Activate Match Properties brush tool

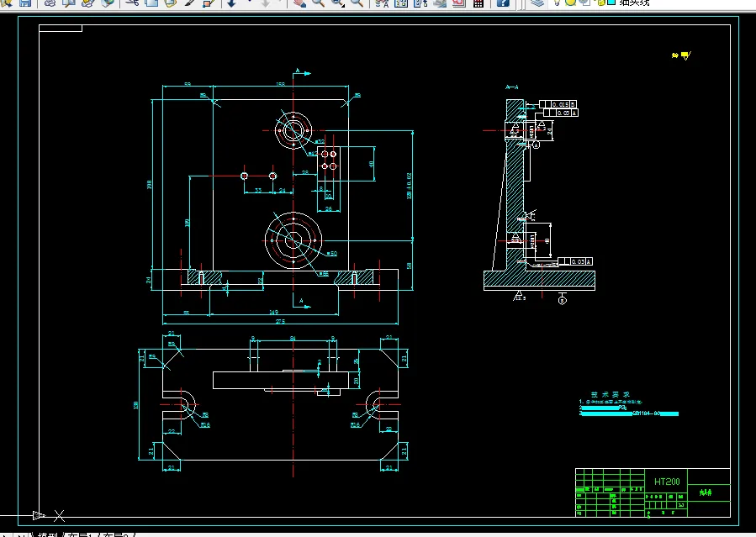[x=189, y=3]
